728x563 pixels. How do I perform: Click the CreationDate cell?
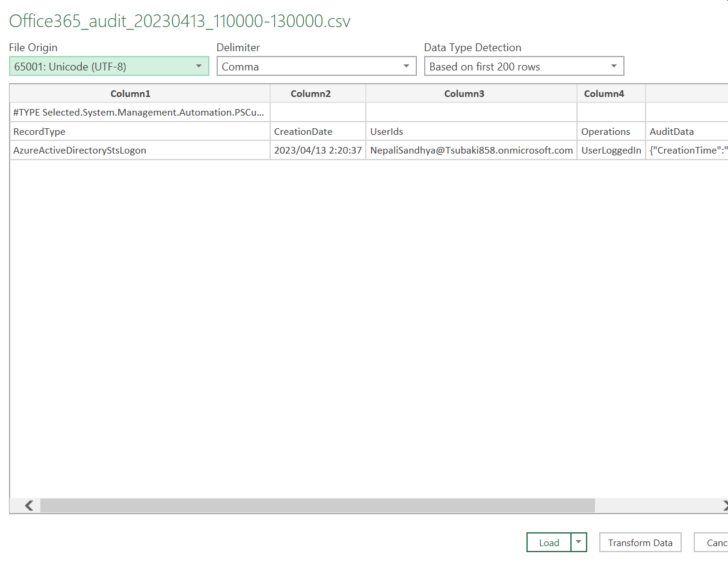click(x=318, y=131)
